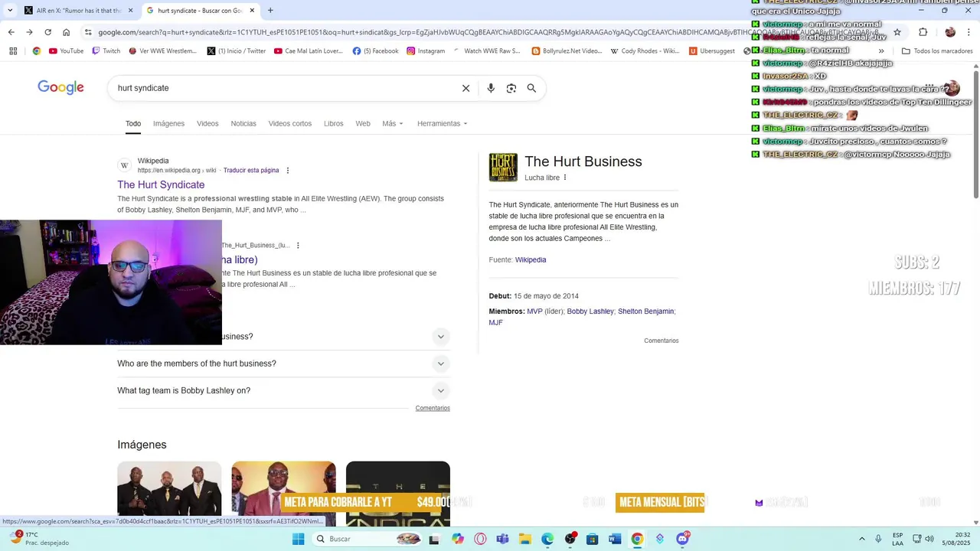Open the Windows Start menu
The width and height of the screenshot is (980, 551).
pos(298,539)
